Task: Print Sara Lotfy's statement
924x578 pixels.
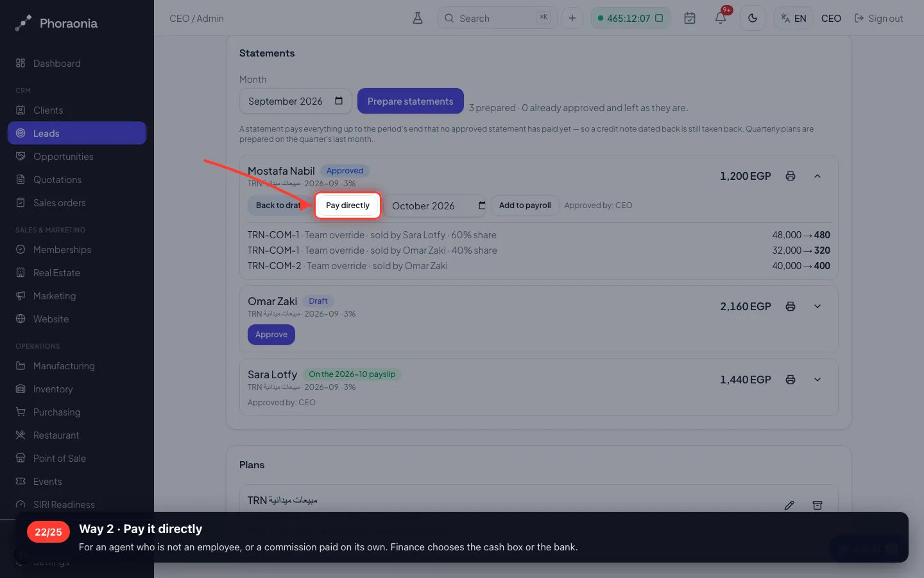Action: pyautogui.click(x=791, y=380)
